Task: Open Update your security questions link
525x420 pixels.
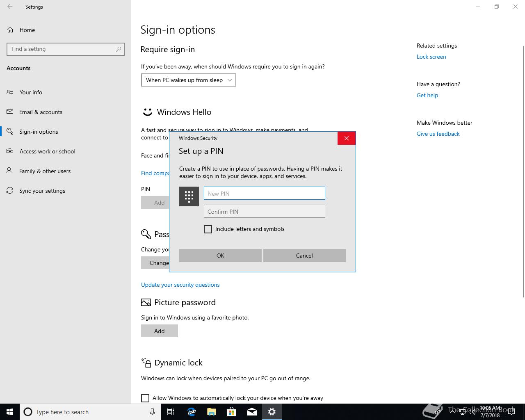Action: pos(180,285)
